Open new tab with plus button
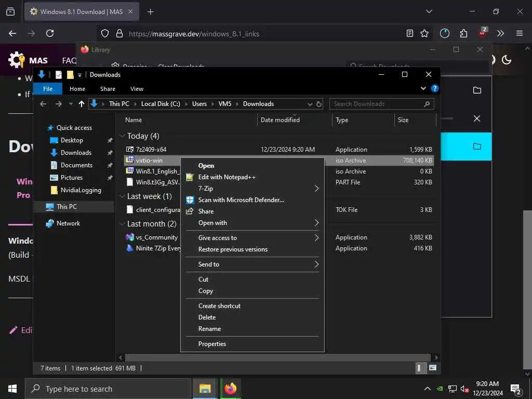532x399 pixels. pos(150,12)
